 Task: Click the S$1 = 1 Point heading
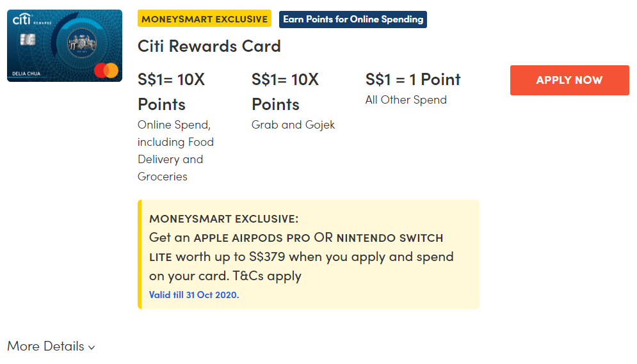click(x=413, y=79)
